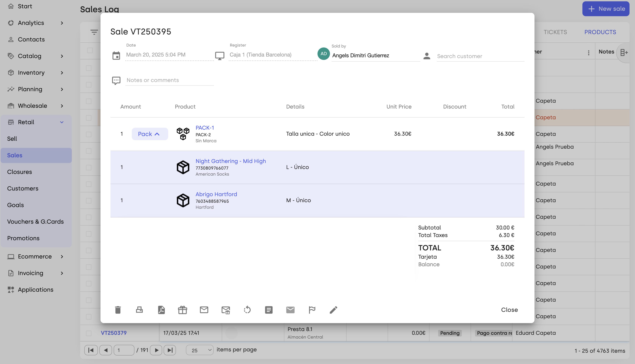This screenshot has height=364, width=635.
Task: Open sale VT250379 link
Action: pos(114,333)
